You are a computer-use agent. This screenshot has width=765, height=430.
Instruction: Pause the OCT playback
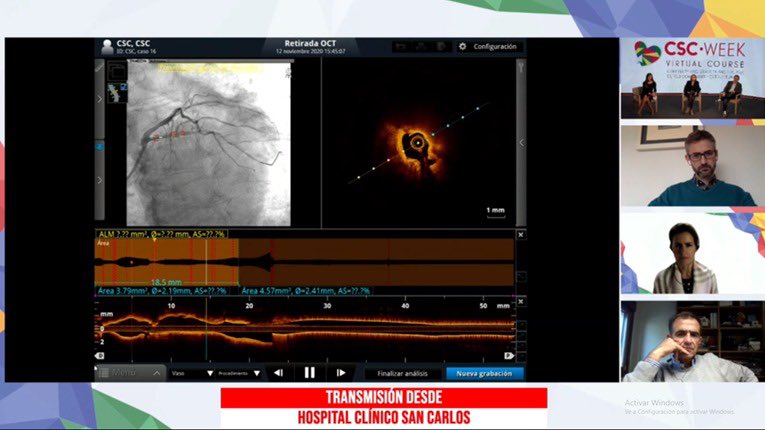pyautogui.click(x=309, y=373)
